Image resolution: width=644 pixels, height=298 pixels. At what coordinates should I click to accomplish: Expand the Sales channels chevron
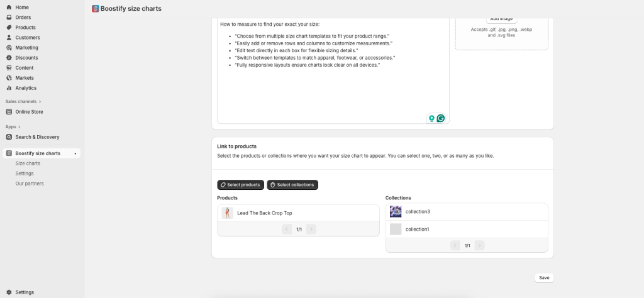(40, 101)
